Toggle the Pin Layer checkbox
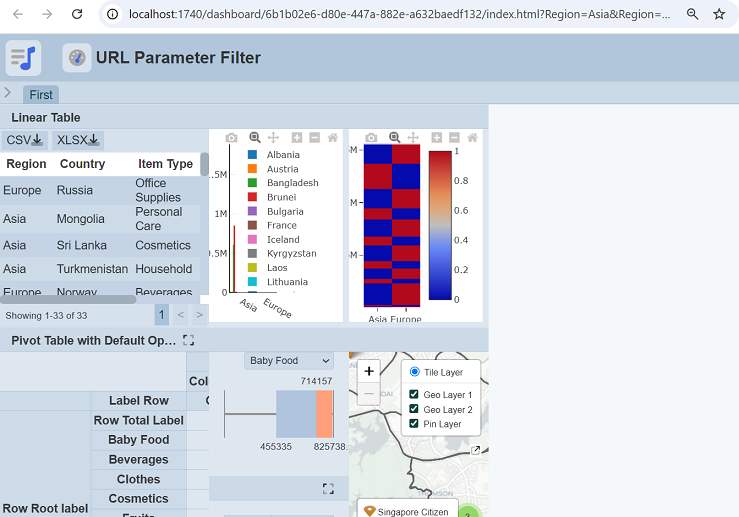This screenshot has height=517, width=739. (414, 424)
